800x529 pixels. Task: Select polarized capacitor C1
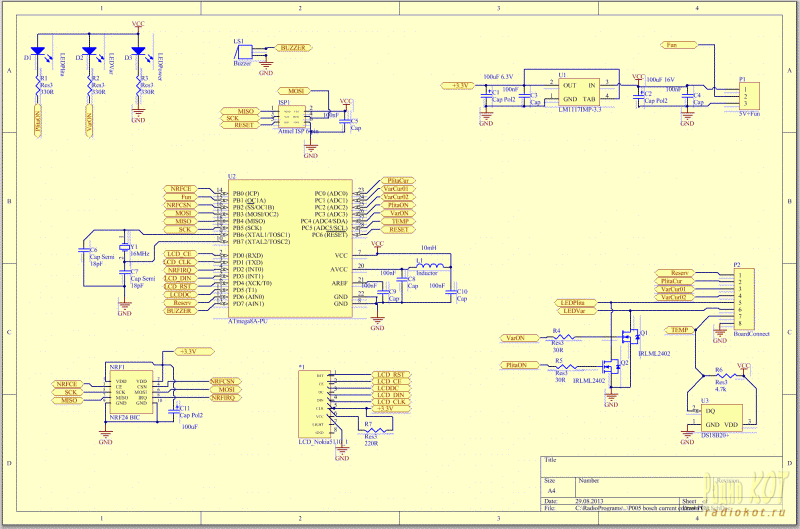tap(486, 95)
